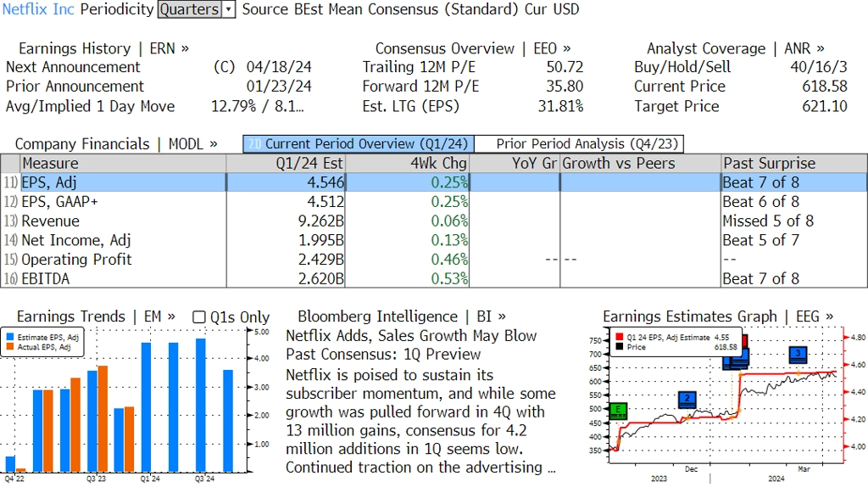Click the Measure column header
Screen dimensions: 868x487
tap(123, 164)
